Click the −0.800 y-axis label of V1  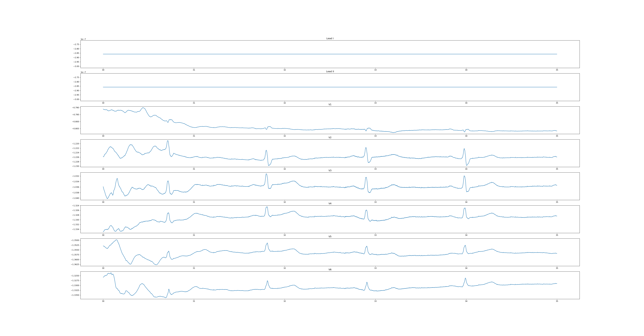coord(75,122)
